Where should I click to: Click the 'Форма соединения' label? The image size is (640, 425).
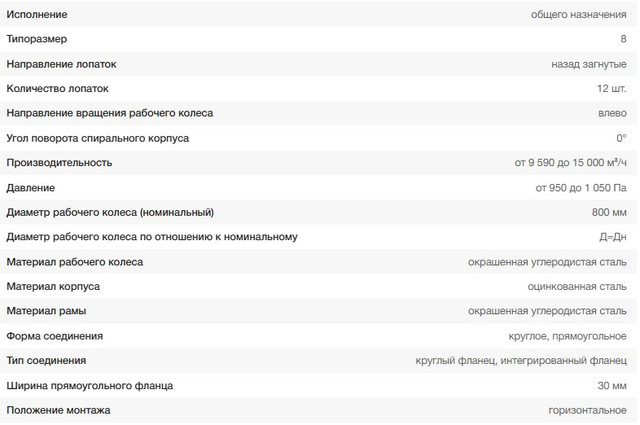(54, 336)
